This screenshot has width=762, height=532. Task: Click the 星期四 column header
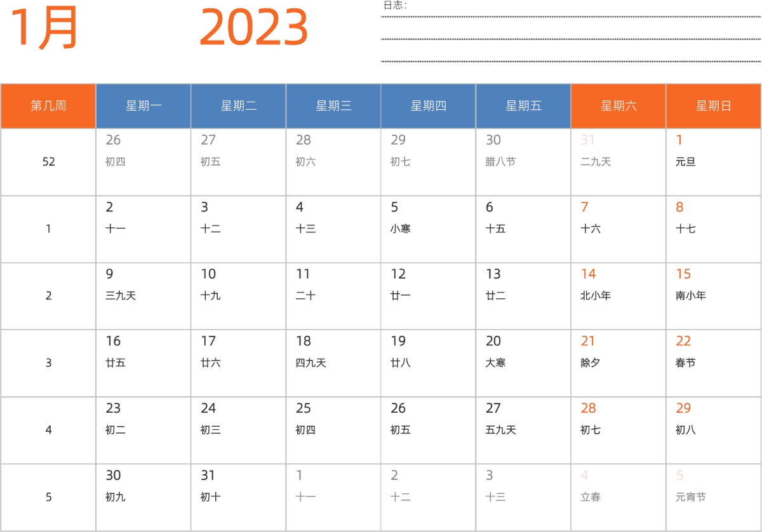(x=429, y=106)
